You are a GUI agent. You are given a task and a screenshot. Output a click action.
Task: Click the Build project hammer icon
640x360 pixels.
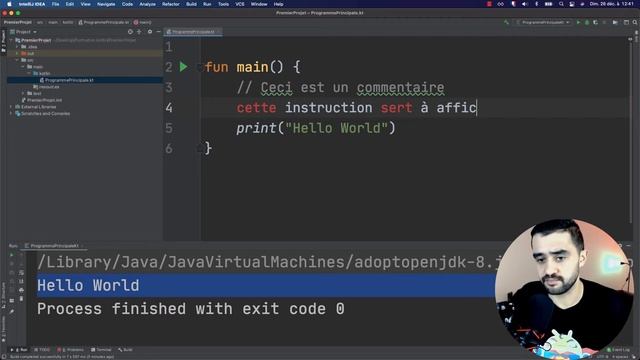pos(506,22)
